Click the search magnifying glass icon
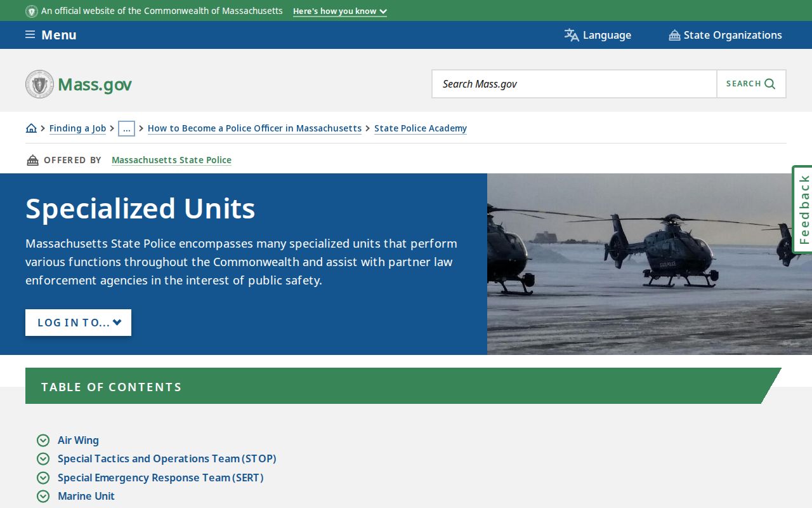Image resolution: width=812 pixels, height=508 pixels. [770, 84]
